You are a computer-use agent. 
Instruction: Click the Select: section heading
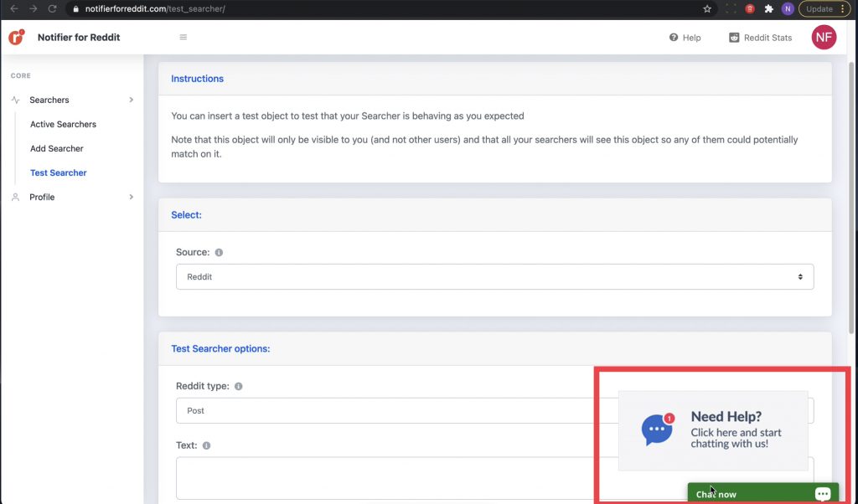[x=186, y=215]
